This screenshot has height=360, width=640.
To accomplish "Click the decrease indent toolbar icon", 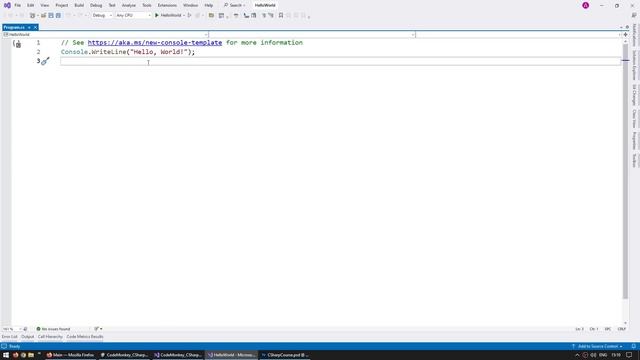I will [264, 16].
